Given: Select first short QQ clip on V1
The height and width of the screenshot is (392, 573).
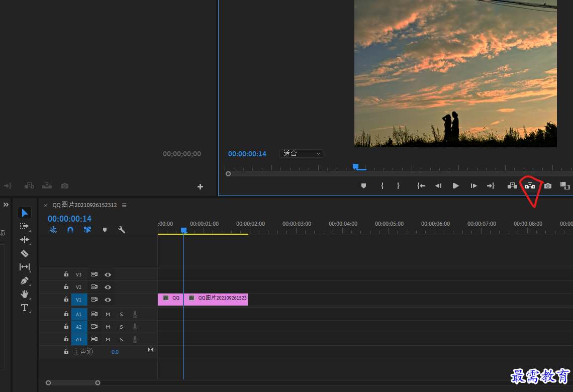Looking at the screenshot, I should pos(170,299).
